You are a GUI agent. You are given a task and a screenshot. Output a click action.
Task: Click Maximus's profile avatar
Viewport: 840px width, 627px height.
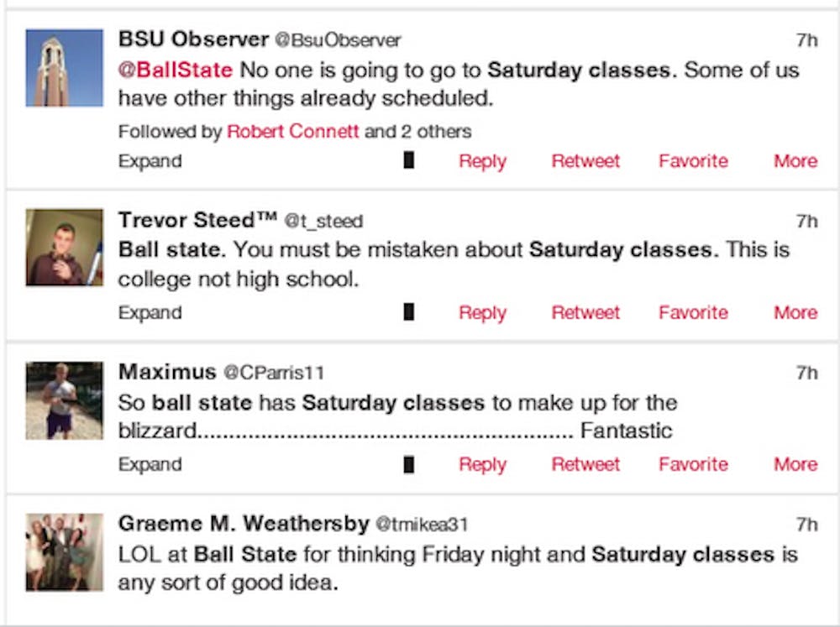click(x=64, y=400)
